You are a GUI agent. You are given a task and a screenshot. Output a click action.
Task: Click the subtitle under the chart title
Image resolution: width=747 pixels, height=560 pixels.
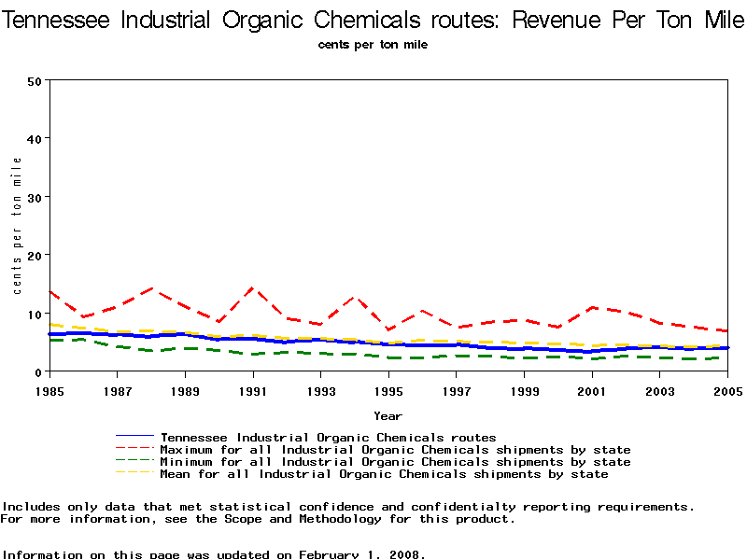[373, 44]
